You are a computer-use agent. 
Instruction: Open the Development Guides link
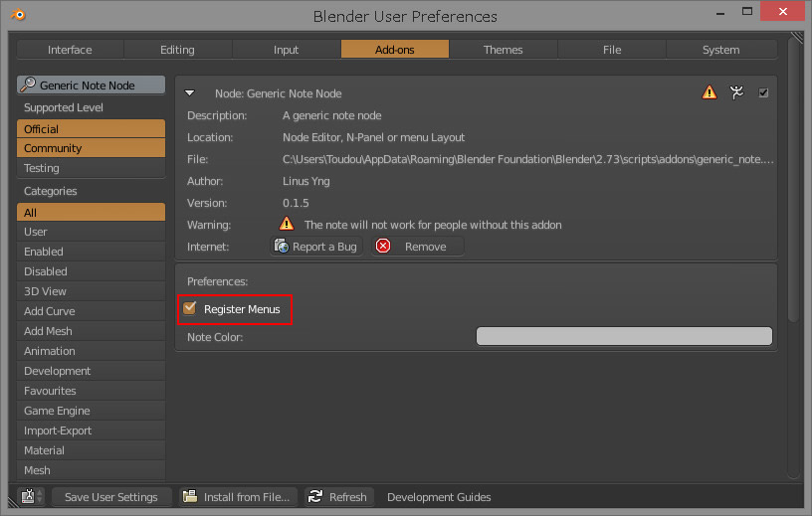(439, 497)
